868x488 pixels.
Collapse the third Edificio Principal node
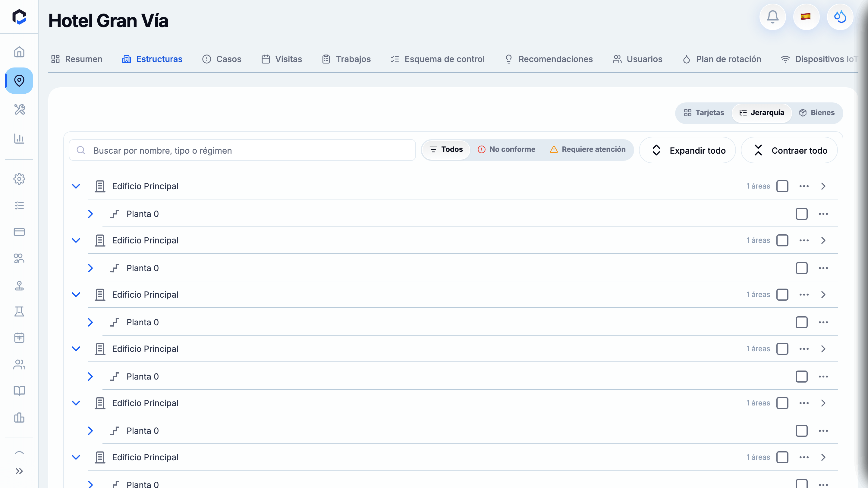pos(76,295)
